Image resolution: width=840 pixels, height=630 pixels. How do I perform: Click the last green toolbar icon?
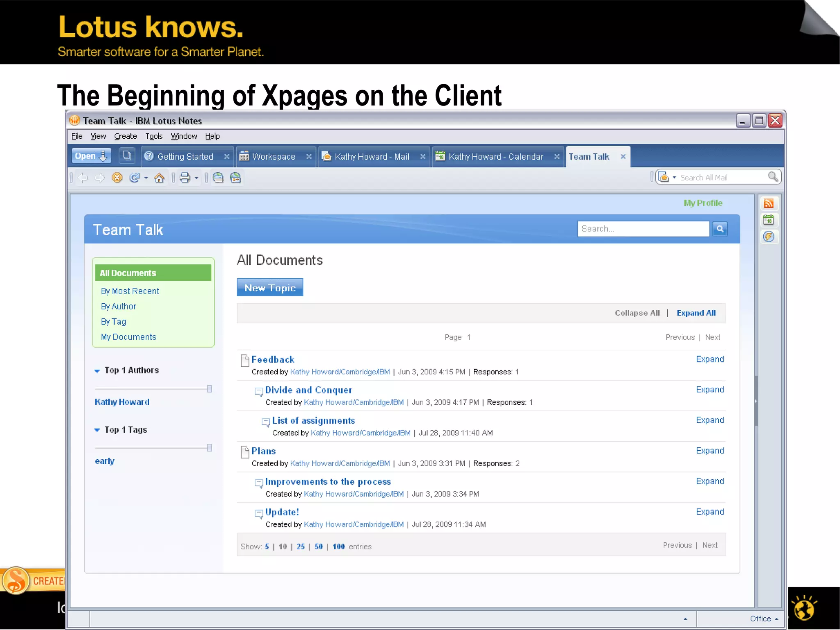coord(235,178)
